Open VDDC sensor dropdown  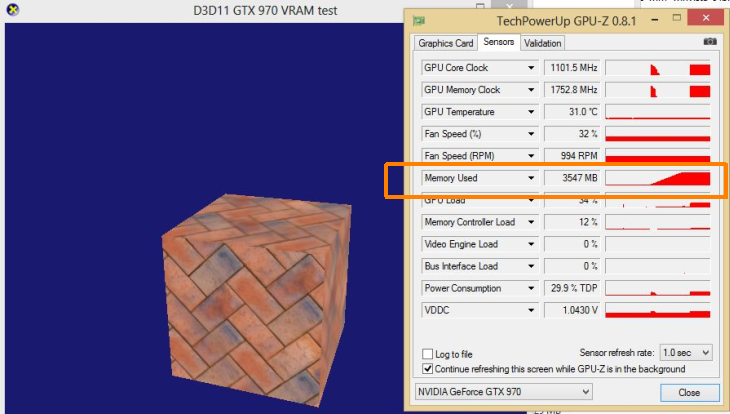pos(531,310)
